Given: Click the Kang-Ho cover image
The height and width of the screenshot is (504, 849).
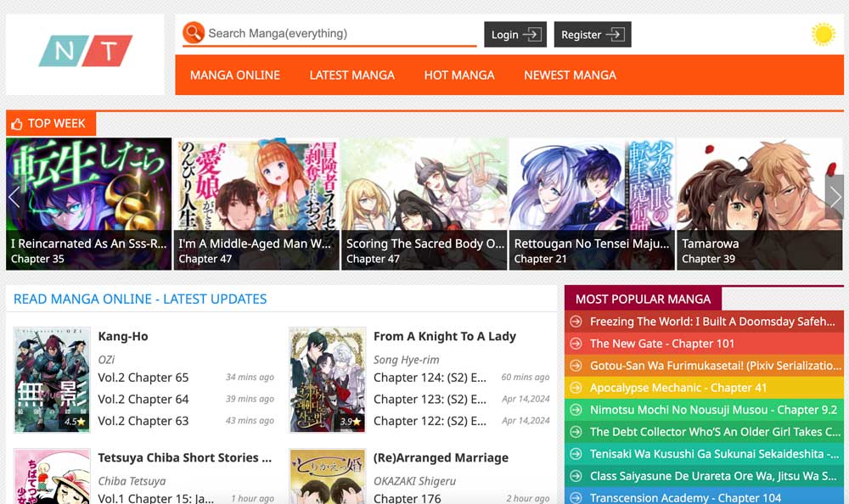Looking at the screenshot, I should 52,380.
